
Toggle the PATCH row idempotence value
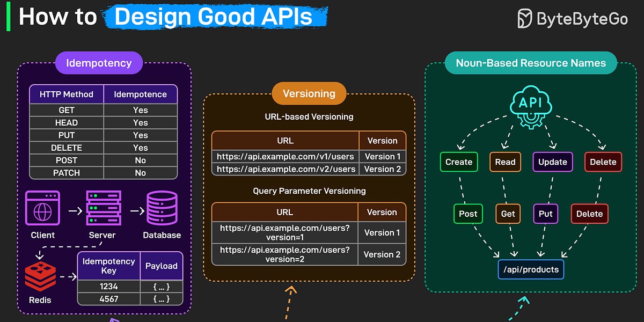tap(140, 173)
